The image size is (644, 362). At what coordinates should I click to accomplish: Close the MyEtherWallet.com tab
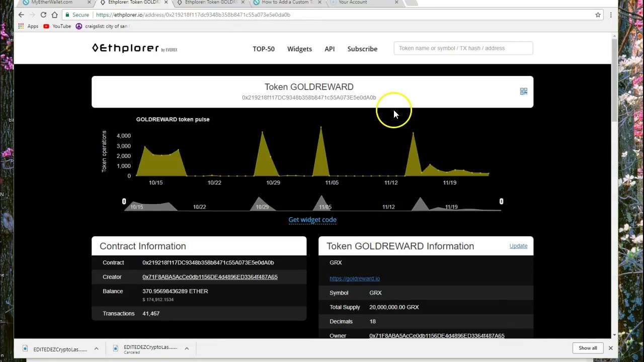point(89,3)
